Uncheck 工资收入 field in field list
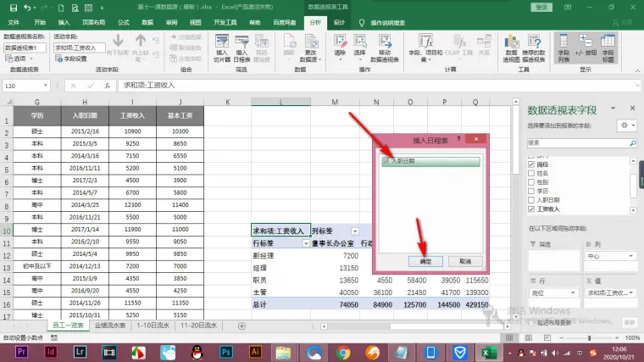The height and width of the screenshot is (362, 644). [x=531, y=209]
